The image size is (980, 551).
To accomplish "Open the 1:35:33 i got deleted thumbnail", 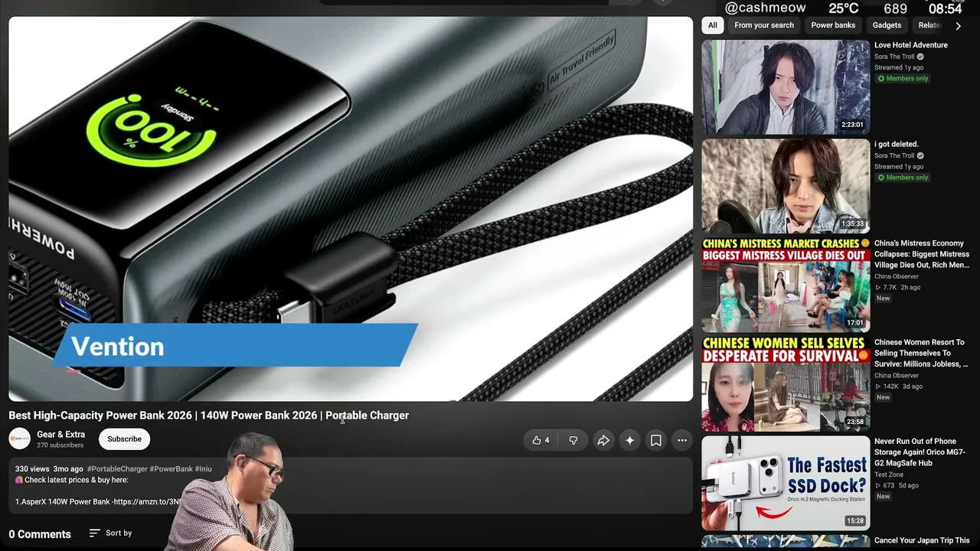I will point(786,186).
